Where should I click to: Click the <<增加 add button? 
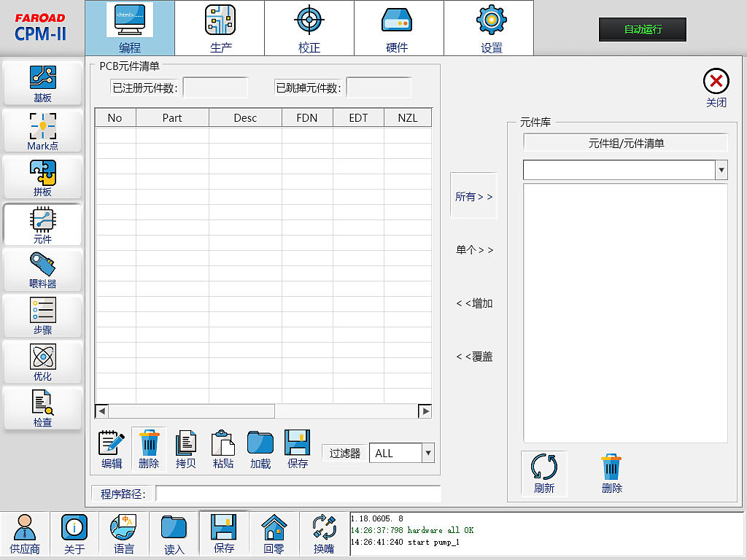(473, 303)
